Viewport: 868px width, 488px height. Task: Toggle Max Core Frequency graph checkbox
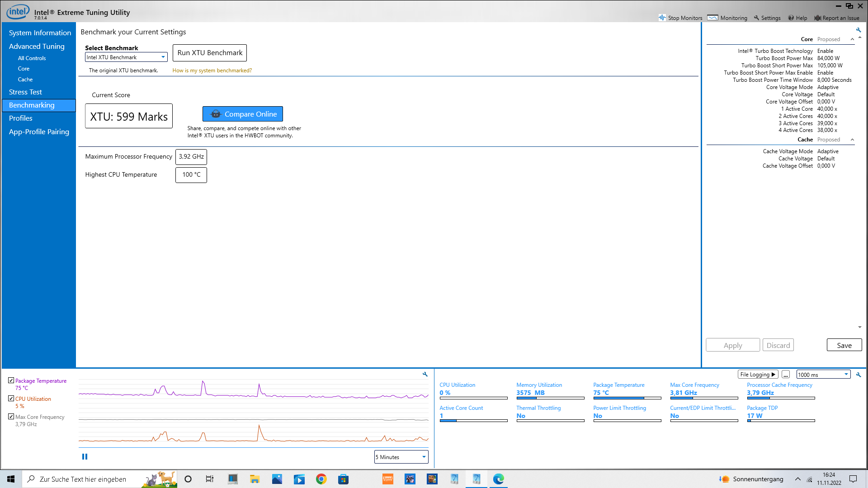(11, 417)
